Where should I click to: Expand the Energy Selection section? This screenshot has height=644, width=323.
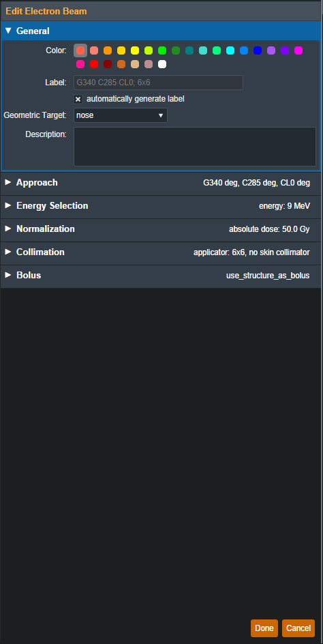161,206
